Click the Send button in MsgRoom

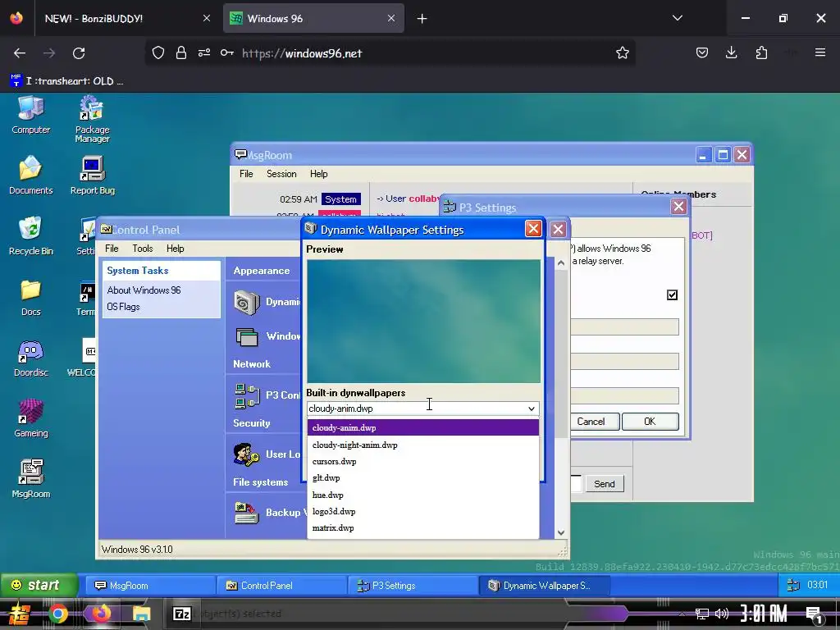point(605,484)
